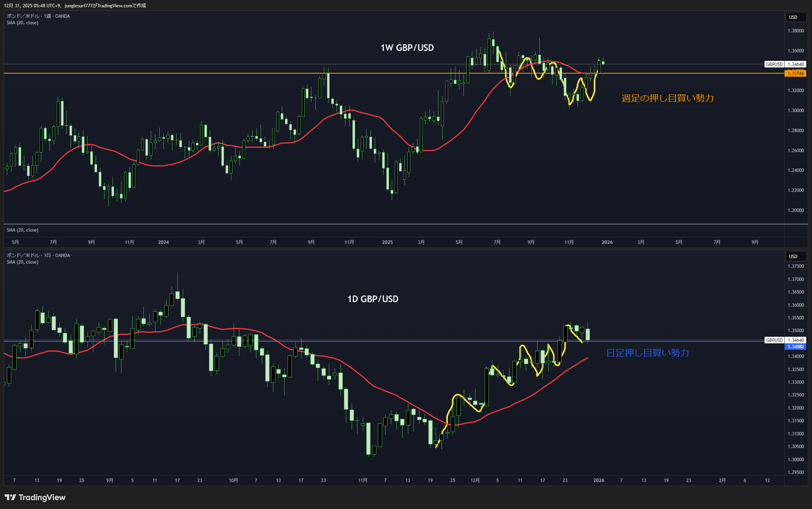
Task: Select the GBPUSD 1.34640 label on daily chart
Action: [x=785, y=340]
